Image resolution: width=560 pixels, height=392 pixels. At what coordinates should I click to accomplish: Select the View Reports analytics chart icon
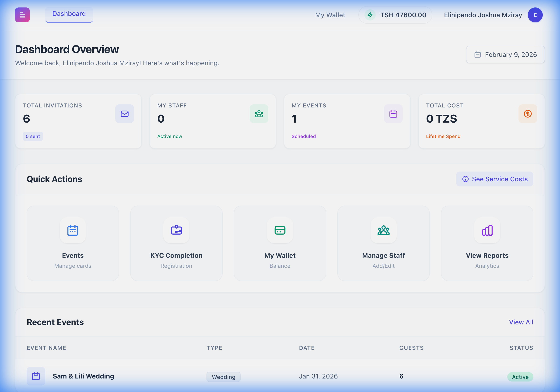487,230
